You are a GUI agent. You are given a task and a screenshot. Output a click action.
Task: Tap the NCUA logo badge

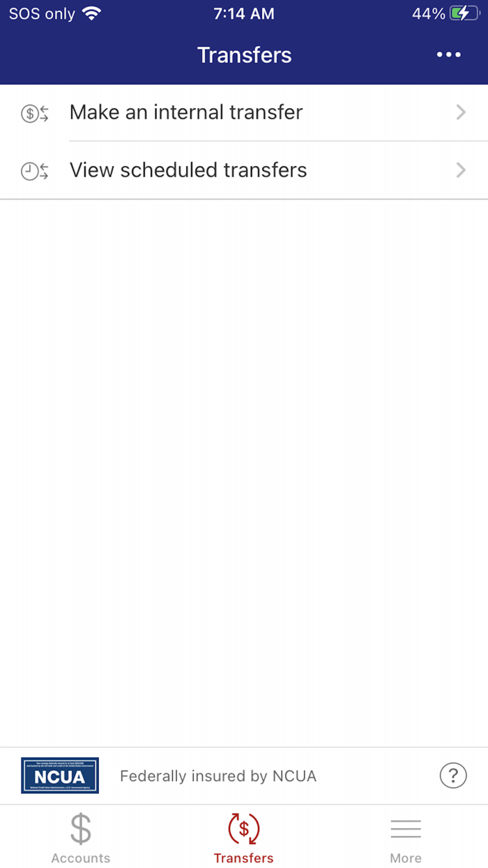(x=60, y=775)
